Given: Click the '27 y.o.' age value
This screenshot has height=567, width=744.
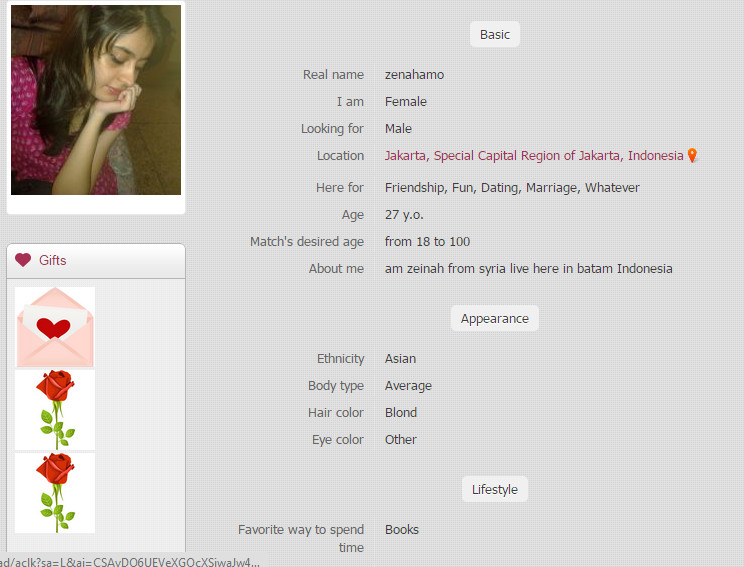Looking at the screenshot, I should [404, 215].
